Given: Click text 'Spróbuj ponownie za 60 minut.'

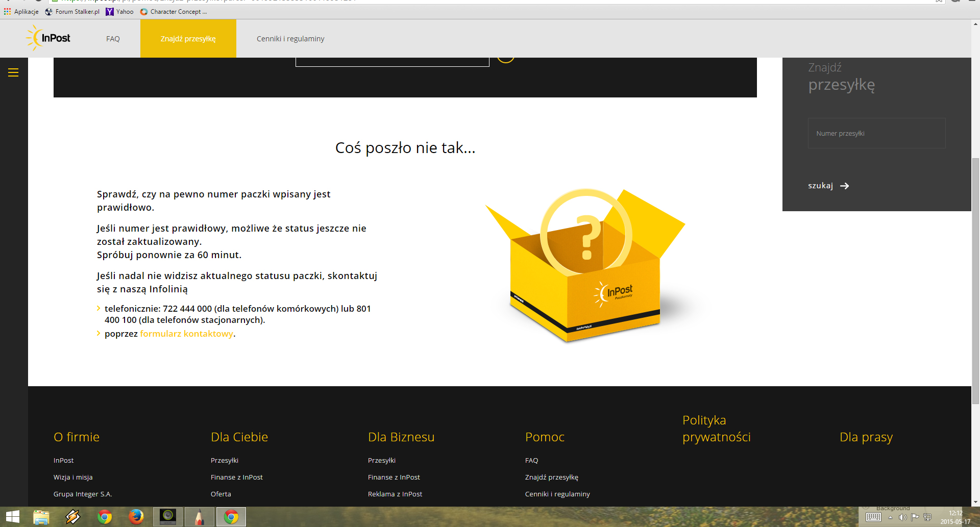Looking at the screenshot, I should tap(169, 255).
